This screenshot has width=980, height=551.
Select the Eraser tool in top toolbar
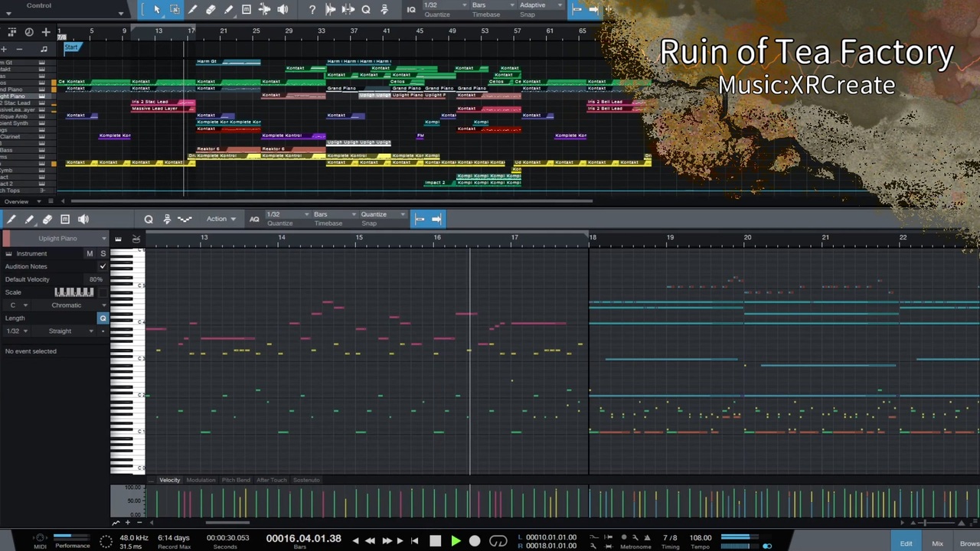click(211, 9)
